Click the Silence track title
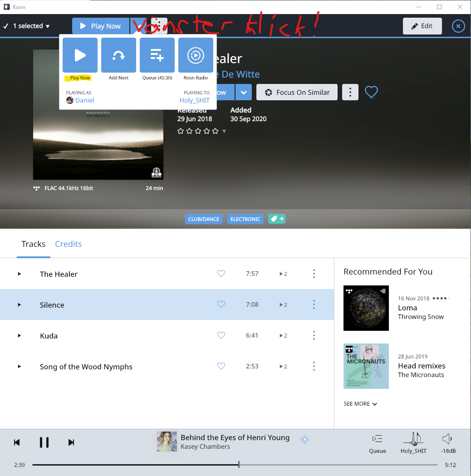Viewport: 471px width, 476px height. pos(52,305)
